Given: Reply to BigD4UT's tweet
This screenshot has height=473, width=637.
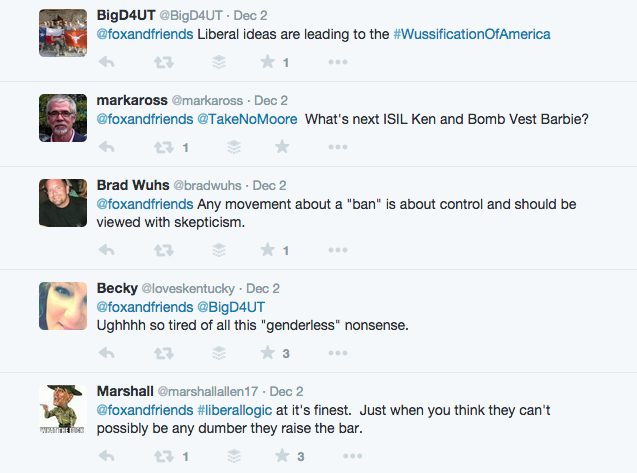Looking at the screenshot, I should pos(107,62).
